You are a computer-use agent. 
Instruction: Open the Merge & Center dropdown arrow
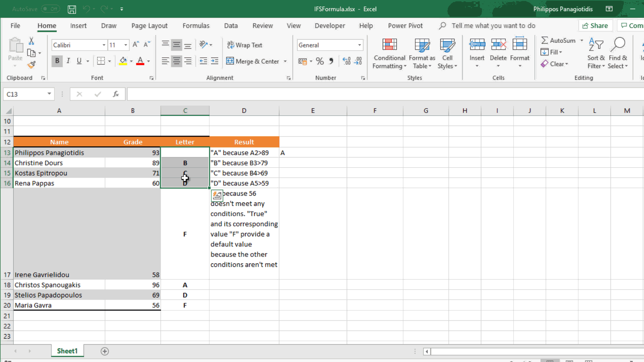(285, 61)
